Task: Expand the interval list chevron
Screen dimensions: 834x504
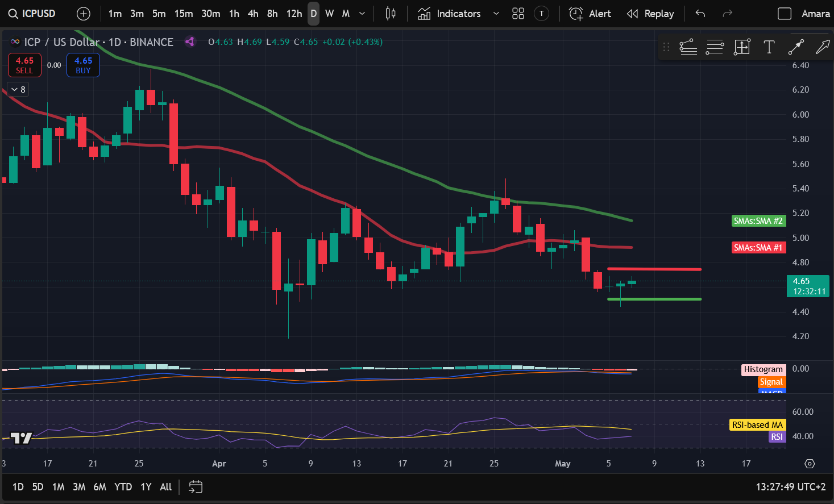Action: coord(362,14)
